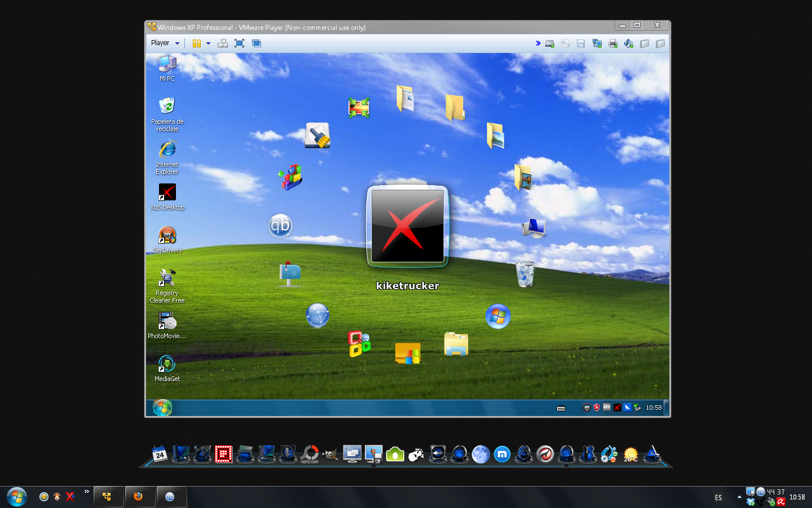The image size is (812, 508).
Task: Open the calendar icon showing 24 in the dock
Action: pos(160,454)
